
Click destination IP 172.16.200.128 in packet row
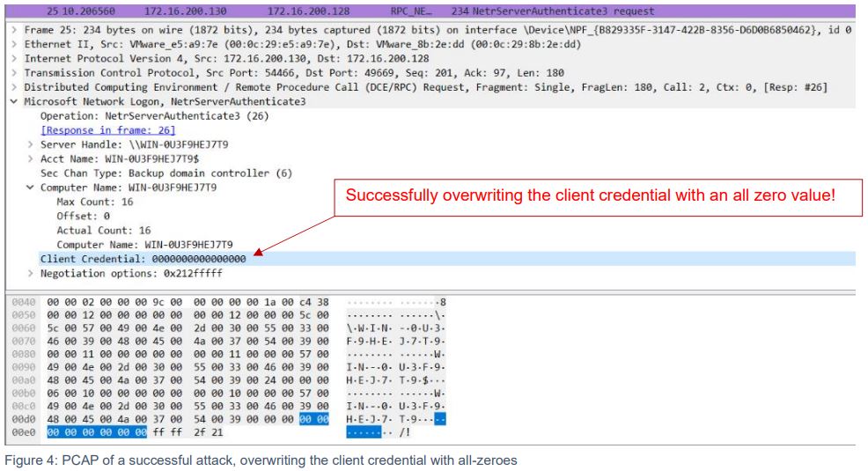click(308, 11)
